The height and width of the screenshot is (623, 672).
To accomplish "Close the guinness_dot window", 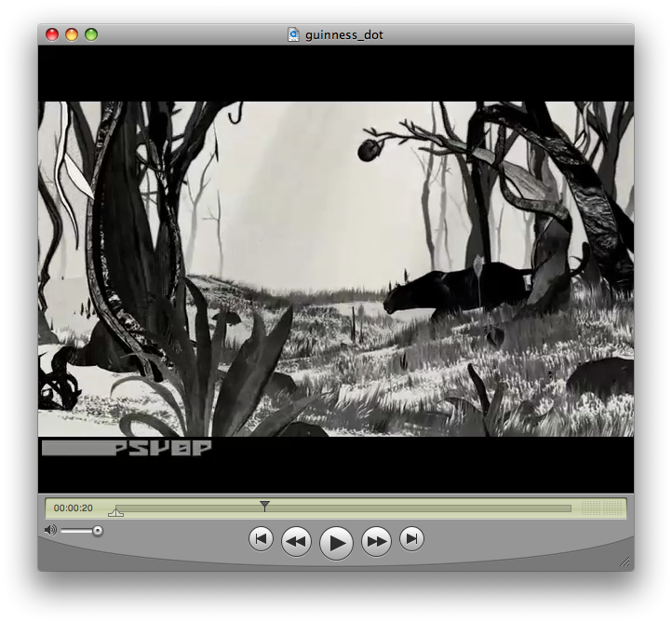I will [52, 34].
